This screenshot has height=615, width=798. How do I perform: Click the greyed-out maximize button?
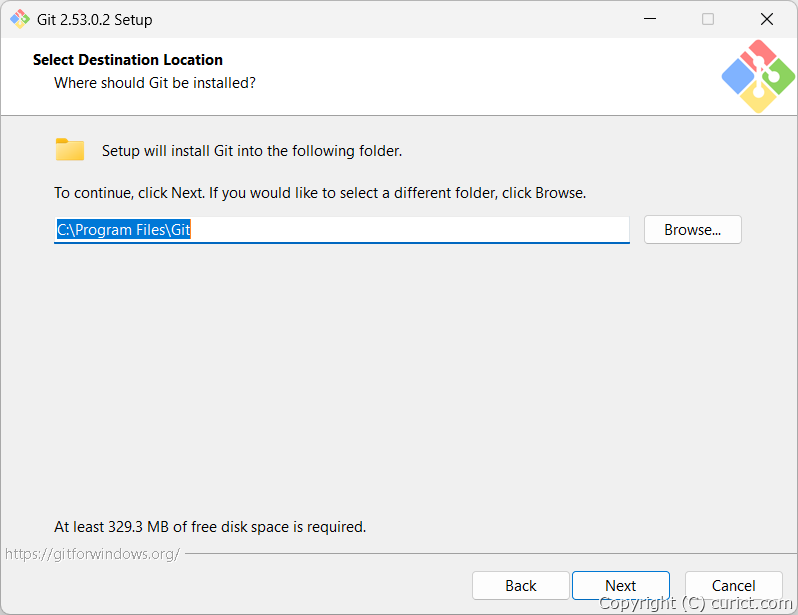pos(708,19)
